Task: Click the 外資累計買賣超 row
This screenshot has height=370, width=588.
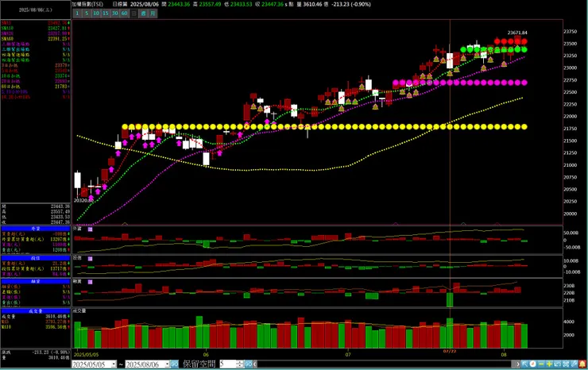Action: pos(35,239)
